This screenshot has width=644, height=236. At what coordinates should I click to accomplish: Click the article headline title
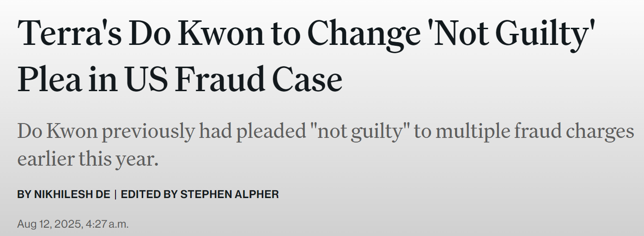(x=305, y=56)
